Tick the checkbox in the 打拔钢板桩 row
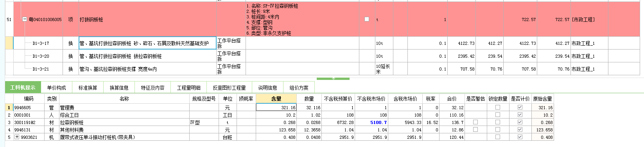This screenshot has width=644, height=147. (367, 19)
